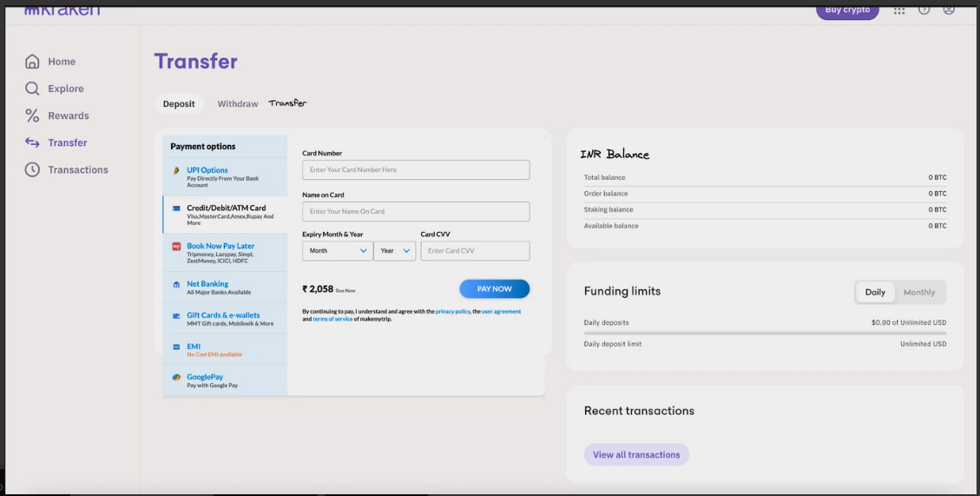
Task: Choose the GooglePay payment icon
Action: tap(176, 378)
